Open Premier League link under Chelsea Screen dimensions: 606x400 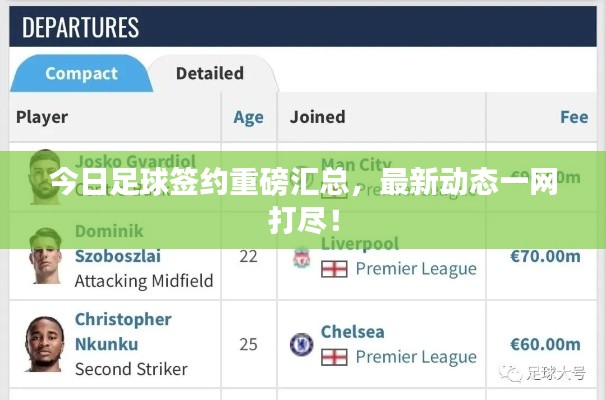416,357
